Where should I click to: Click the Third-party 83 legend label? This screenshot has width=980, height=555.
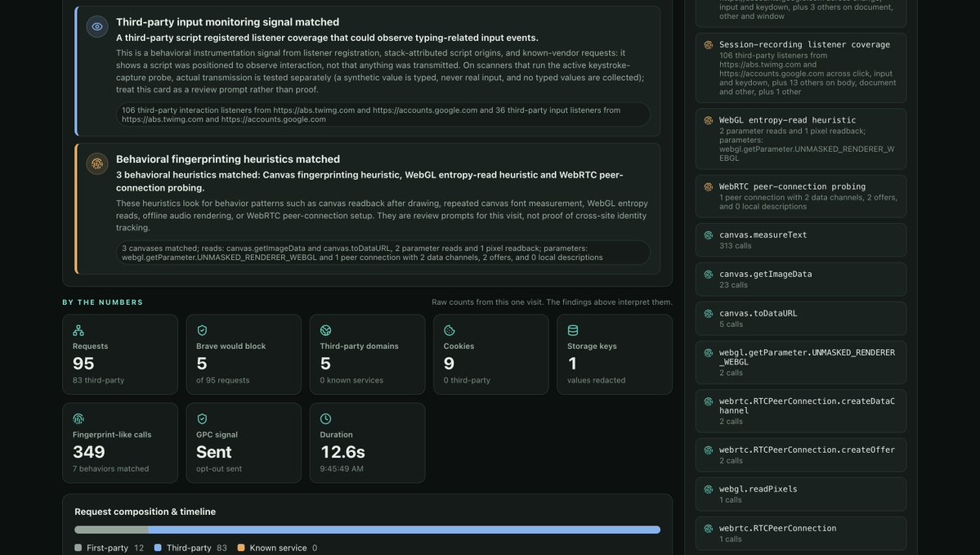(197, 548)
